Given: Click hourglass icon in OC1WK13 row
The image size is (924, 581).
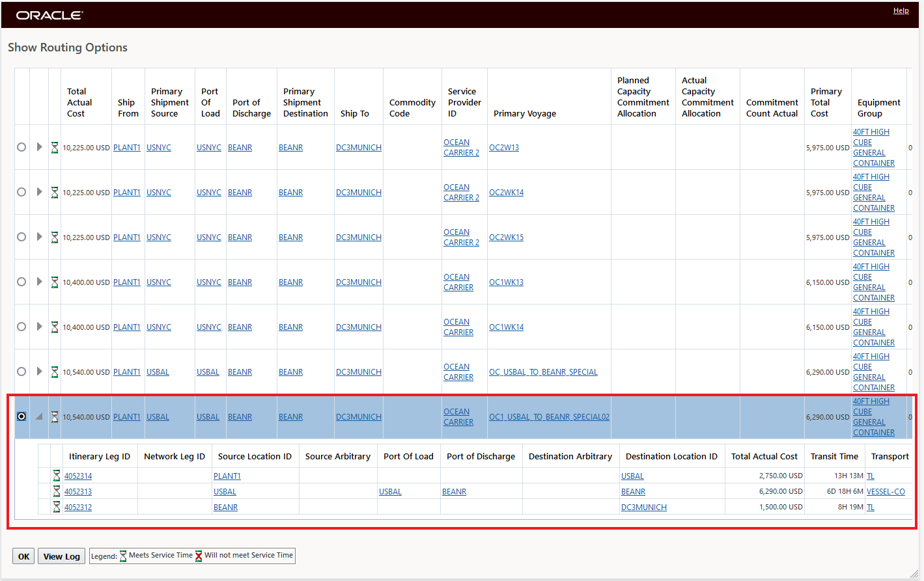Looking at the screenshot, I should [55, 282].
